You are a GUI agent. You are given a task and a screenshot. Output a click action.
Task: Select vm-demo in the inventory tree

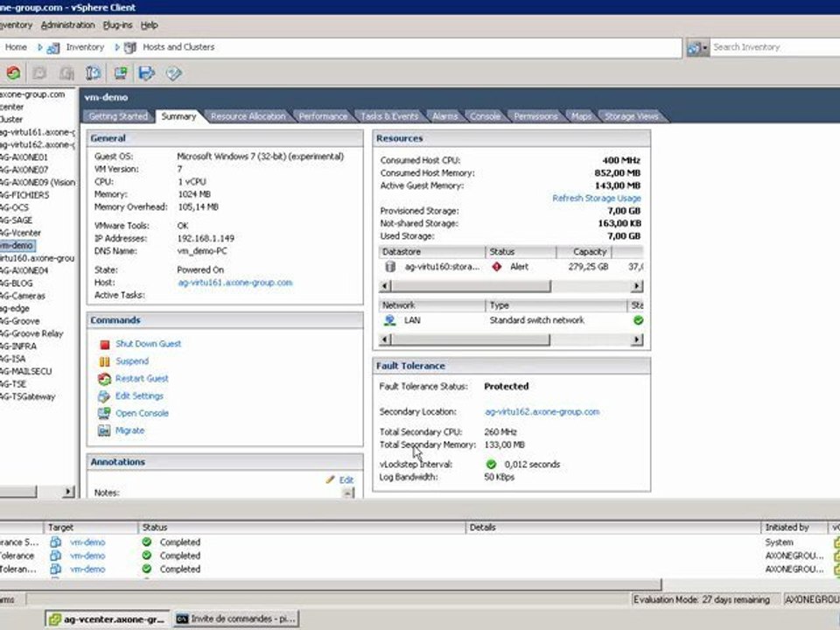(17, 245)
